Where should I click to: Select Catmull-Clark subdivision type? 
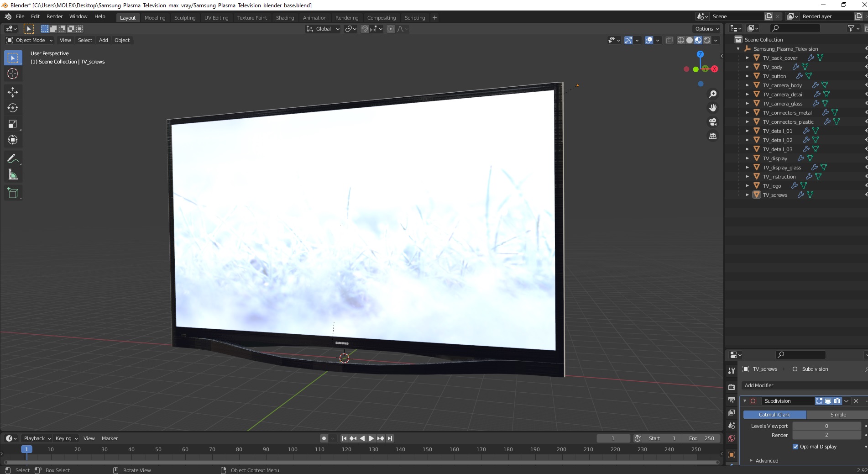pos(774,415)
